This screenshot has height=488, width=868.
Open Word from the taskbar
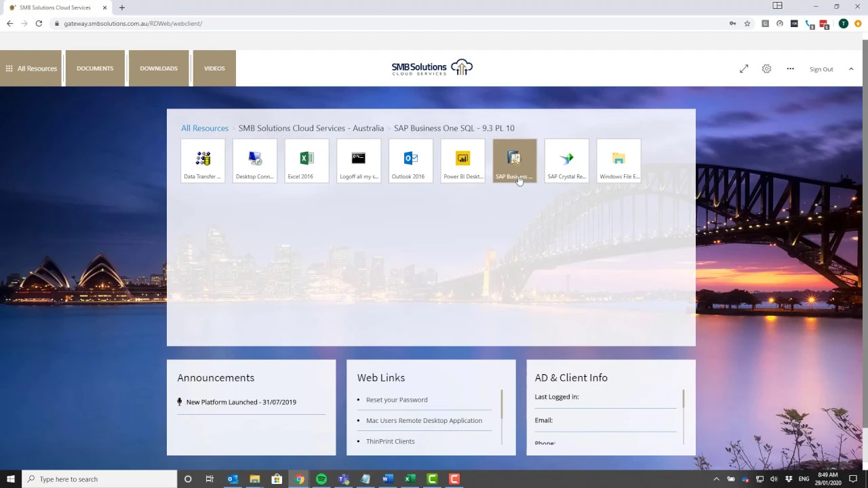point(388,479)
